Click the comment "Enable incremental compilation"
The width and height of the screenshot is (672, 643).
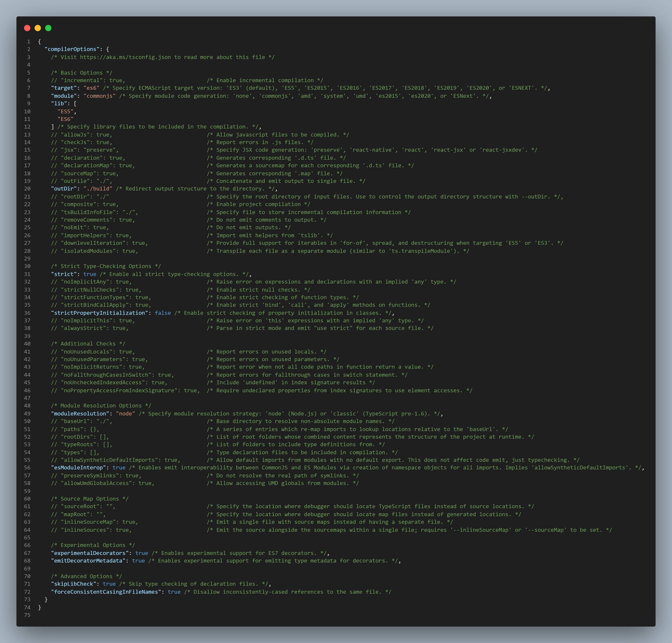point(265,80)
